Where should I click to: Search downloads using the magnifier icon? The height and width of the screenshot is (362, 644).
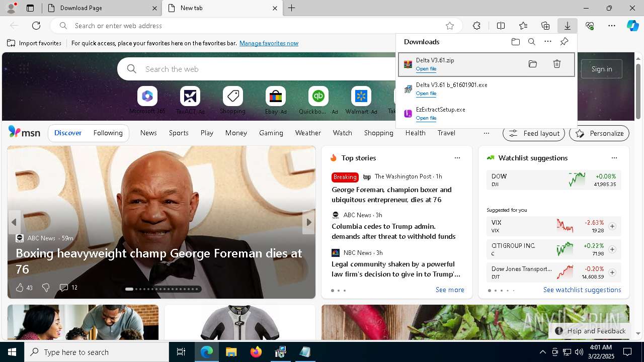532,42
